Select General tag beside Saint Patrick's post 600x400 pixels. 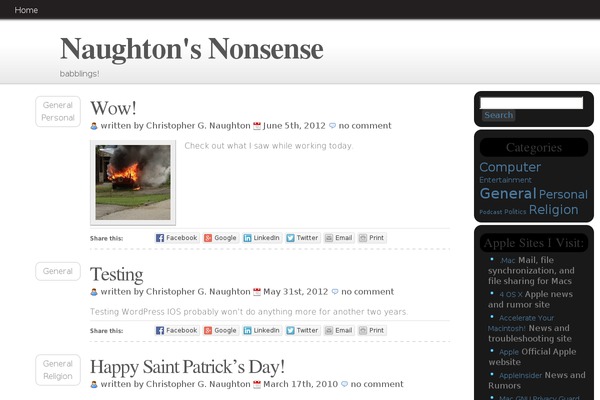(x=58, y=364)
